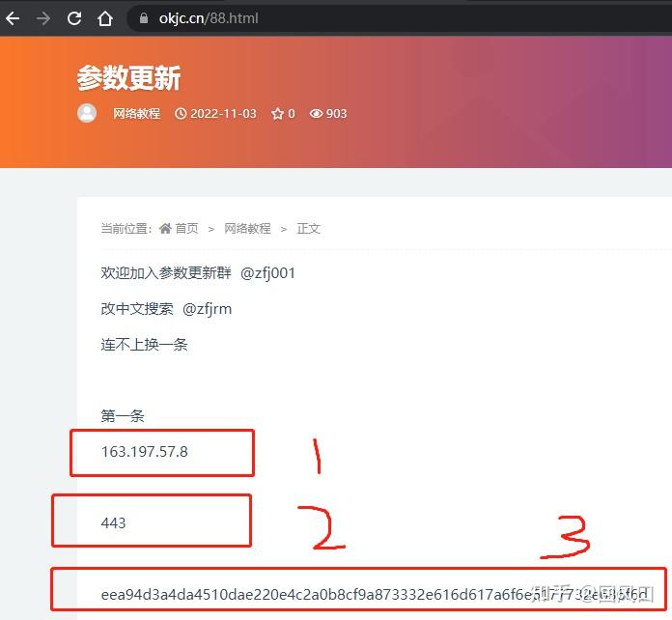Viewport: 672px width, 620px height.
Task: Click the clock date icon
Action: pos(181,114)
